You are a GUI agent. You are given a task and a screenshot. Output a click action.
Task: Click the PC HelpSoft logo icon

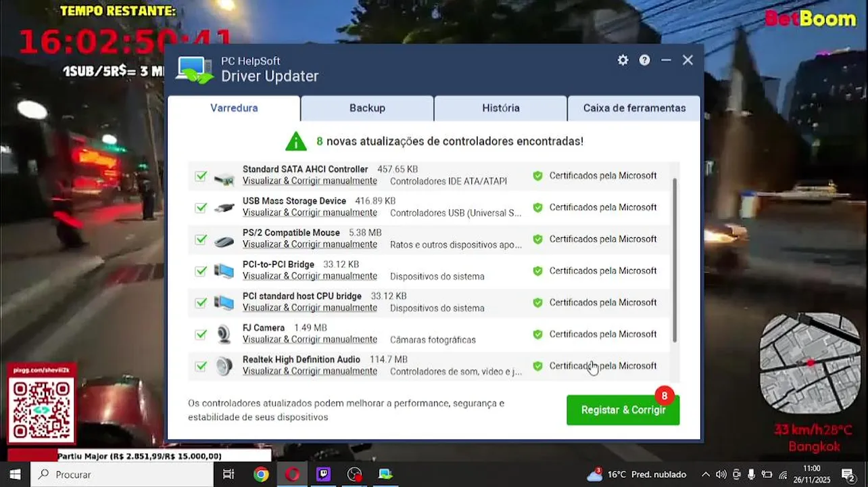click(195, 70)
